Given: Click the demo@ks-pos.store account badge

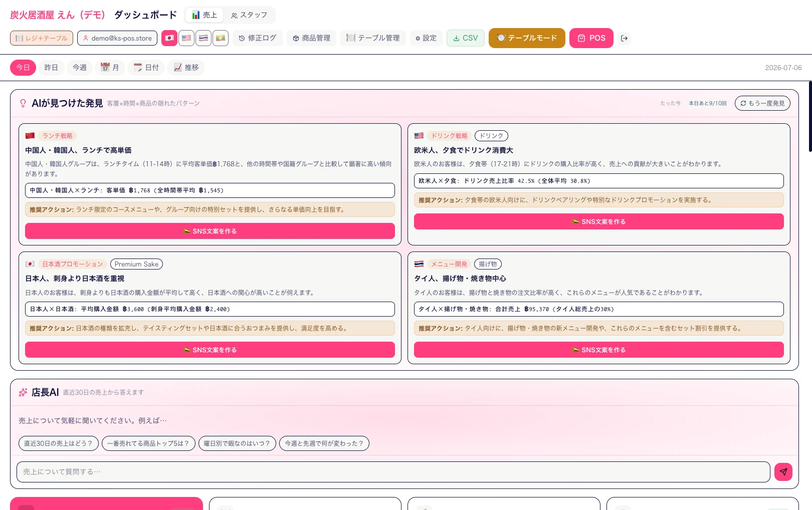Looking at the screenshot, I should point(117,38).
